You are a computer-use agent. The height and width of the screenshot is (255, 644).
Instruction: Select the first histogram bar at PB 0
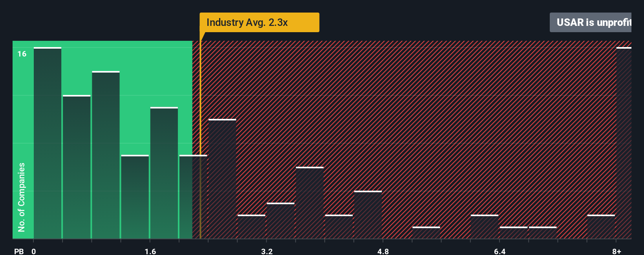point(48,143)
